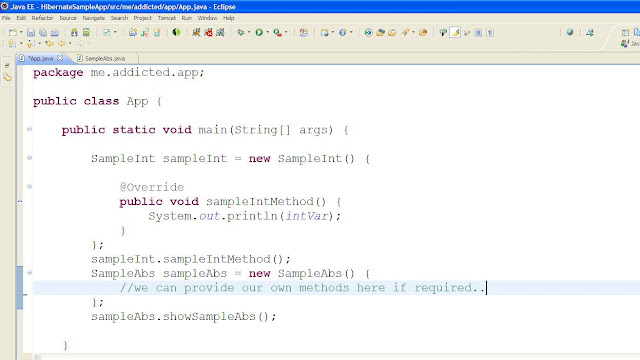The width and height of the screenshot is (640, 360).
Task: Close the App.java tab
Action: click(x=60, y=58)
